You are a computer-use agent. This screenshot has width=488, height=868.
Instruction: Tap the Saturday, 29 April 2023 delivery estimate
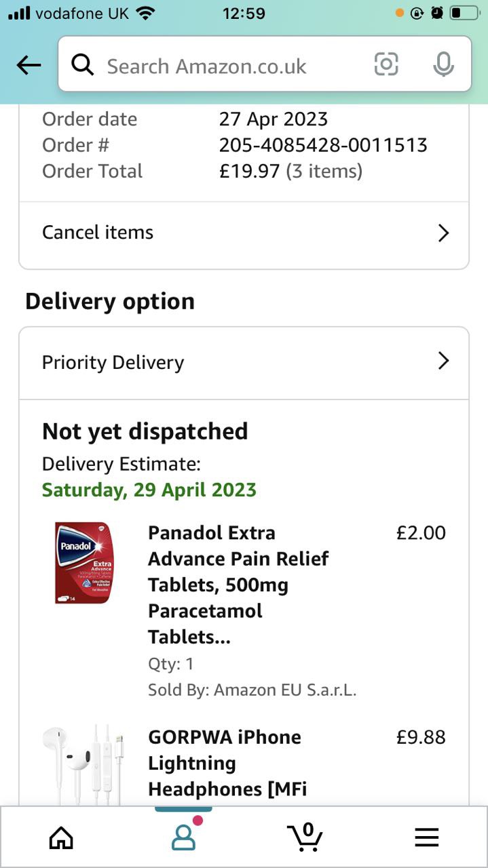[x=149, y=490]
